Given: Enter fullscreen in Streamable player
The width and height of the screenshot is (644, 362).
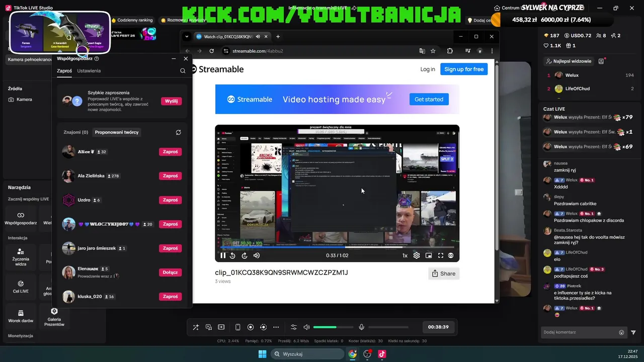Looking at the screenshot, I should (441, 255).
